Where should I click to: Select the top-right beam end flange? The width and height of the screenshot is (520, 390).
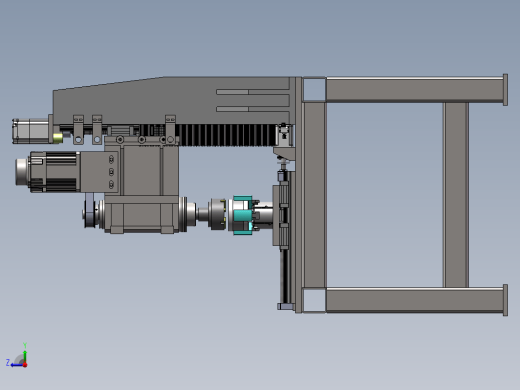coord(505,90)
